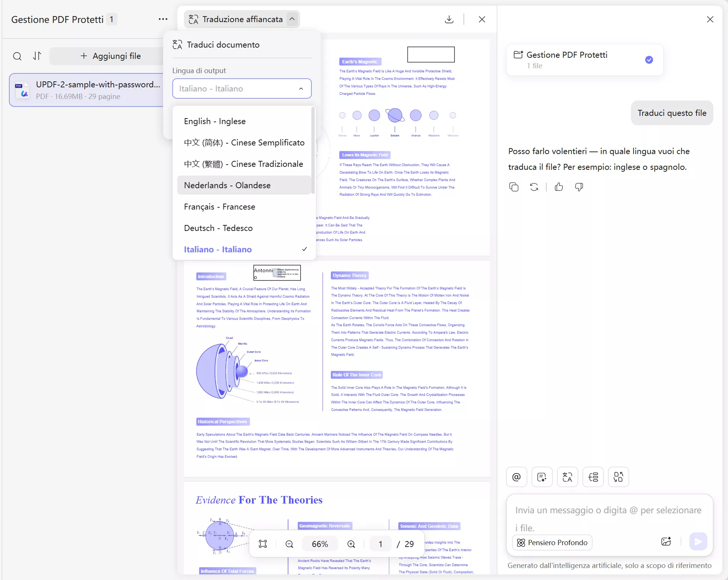Image resolution: width=728 pixels, height=580 pixels.
Task: Choose Traduci documento from the menu
Action: tap(223, 45)
